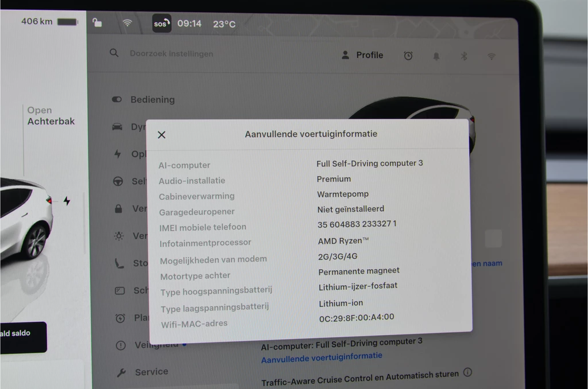Tap the battery range indicator 406 km
588x389 pixels.
[49, 22]
